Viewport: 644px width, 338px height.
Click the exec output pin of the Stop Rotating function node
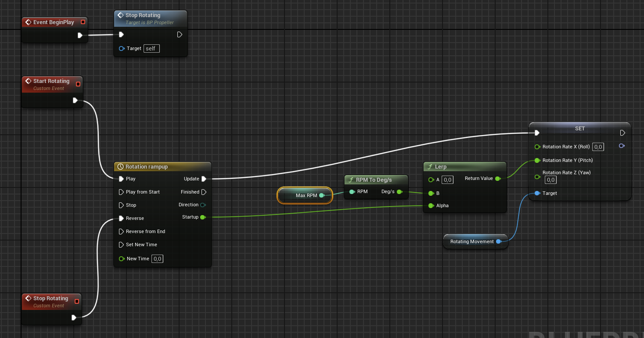pos(180,35)
